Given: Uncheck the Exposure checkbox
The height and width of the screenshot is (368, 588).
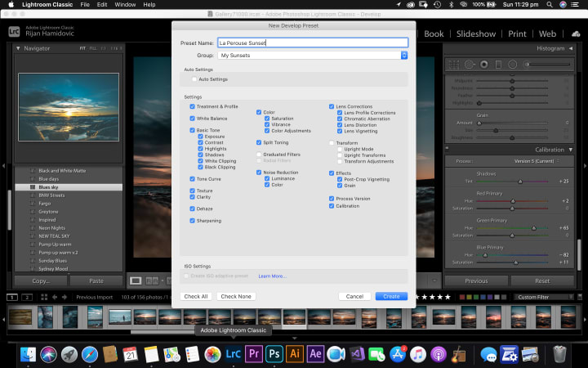Looking at the screenshot, I should [x=201, y=137].
